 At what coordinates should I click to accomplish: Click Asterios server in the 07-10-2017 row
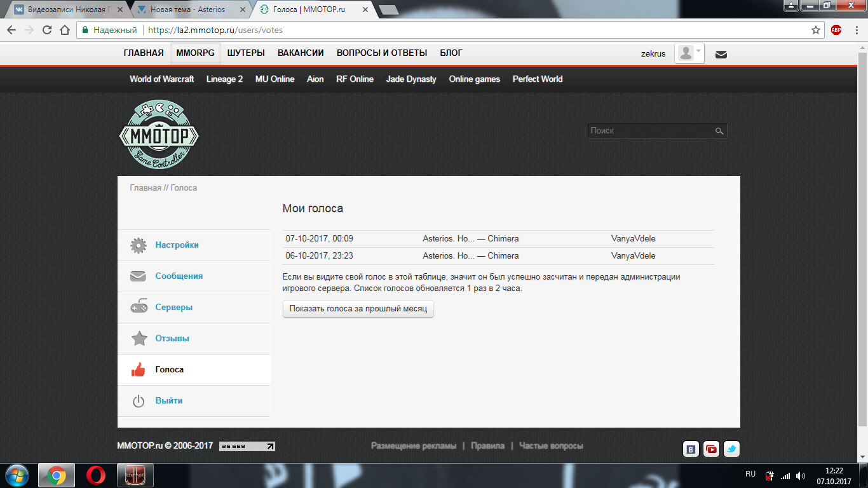click(x=471, y=239)
